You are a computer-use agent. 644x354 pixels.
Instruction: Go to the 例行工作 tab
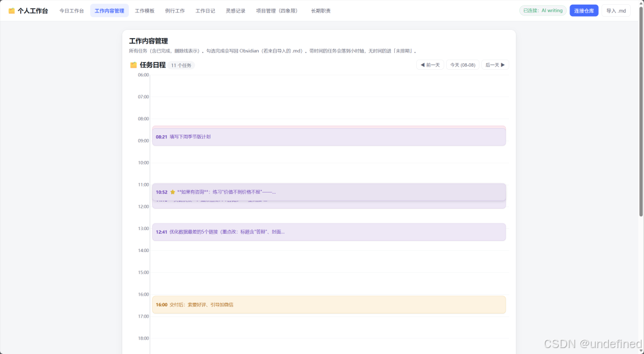[x=175, y=11]
